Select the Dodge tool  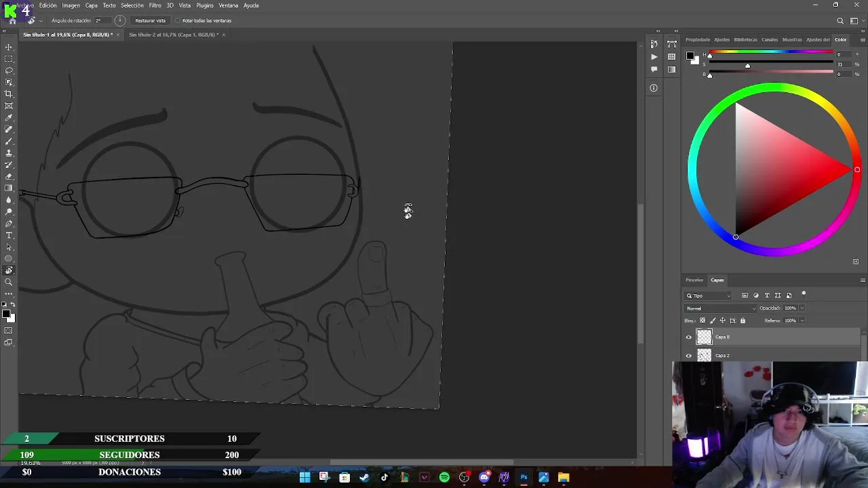[x=9, y=211]
